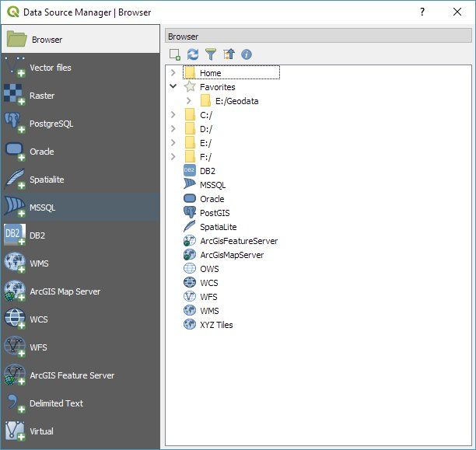476x450 pixels.
Task: Open the PostgreSQL source tab
Action: tap(51, 124)
